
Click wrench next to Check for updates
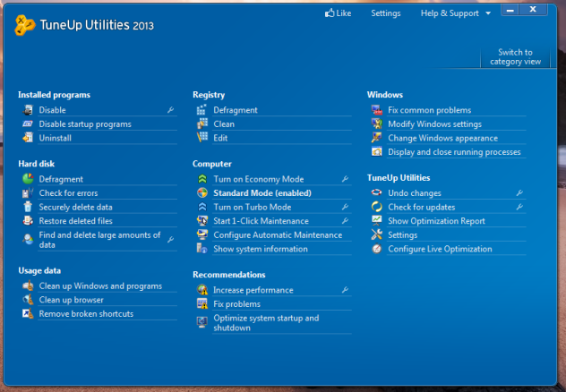(519, 207)
